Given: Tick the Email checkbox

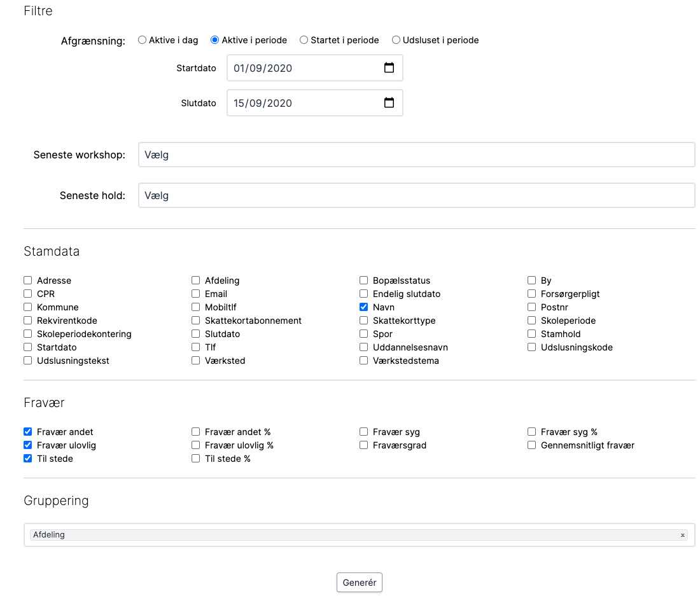Looking at the screenshot, I should pyautogui.click(x=195, y=293).
